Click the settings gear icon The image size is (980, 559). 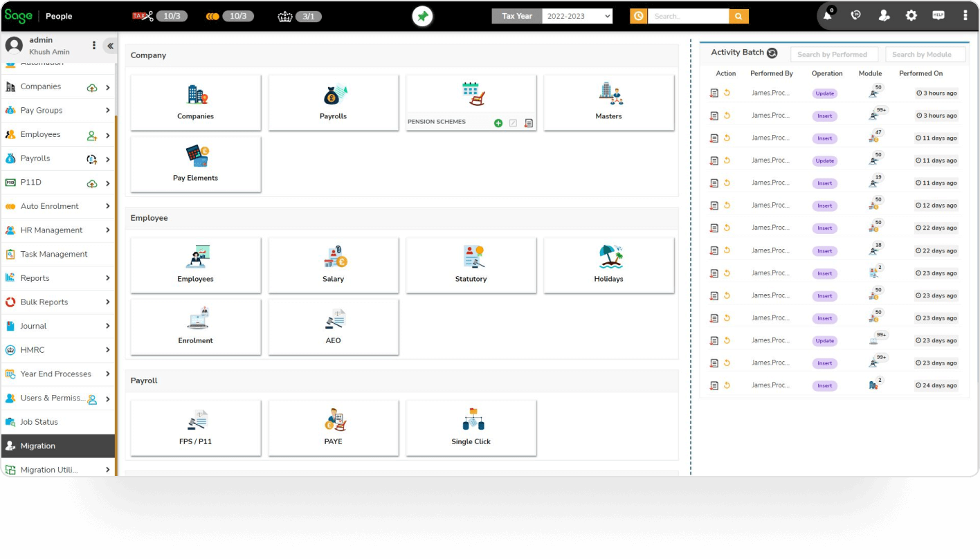pyautogui.click(x=911, y=15)
